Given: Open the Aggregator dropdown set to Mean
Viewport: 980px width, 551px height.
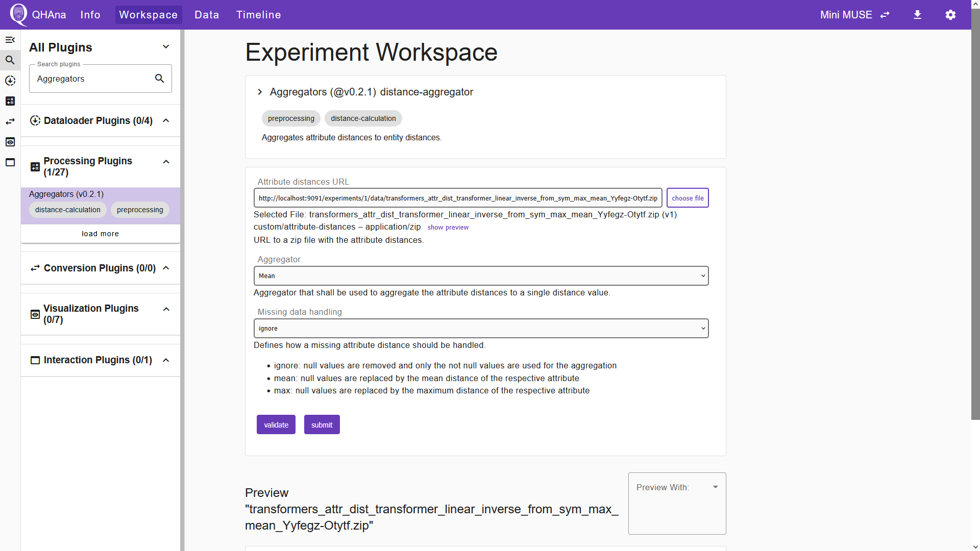Looking at the screenshot, I should (481, 276).
